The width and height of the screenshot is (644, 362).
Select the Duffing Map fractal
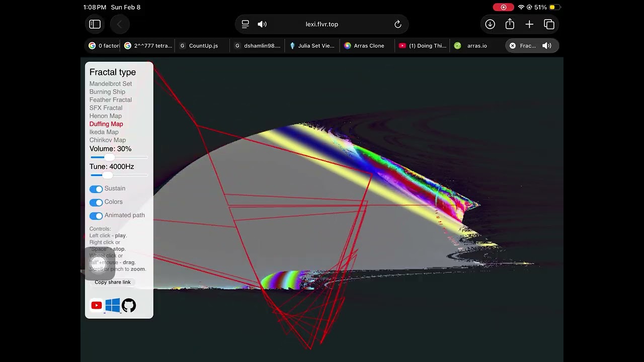[106, 124]
